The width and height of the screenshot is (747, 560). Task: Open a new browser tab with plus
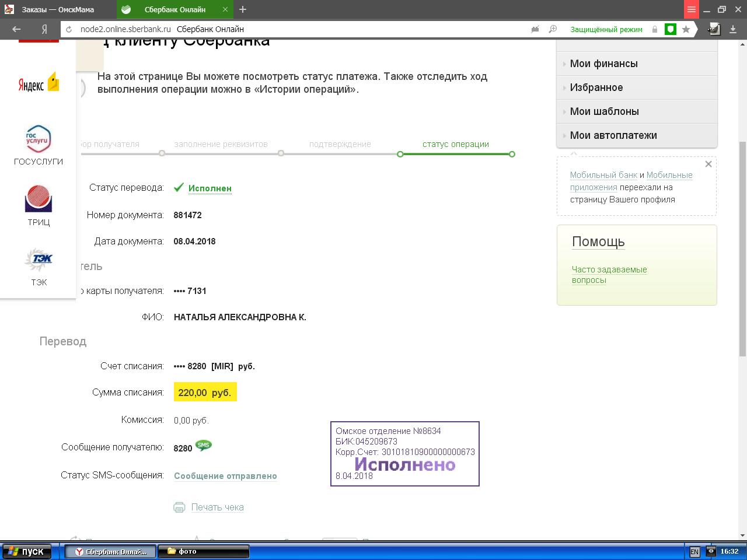pos(243,9)
